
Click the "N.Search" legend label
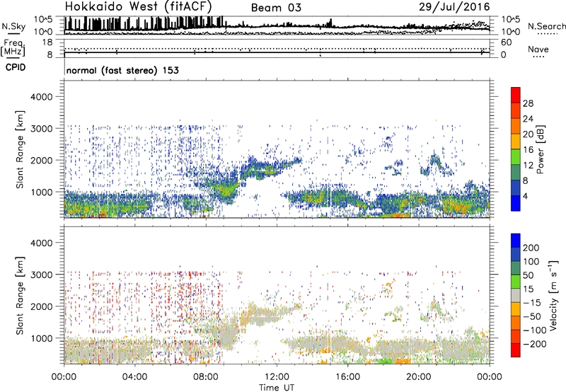tap(546, 26)
